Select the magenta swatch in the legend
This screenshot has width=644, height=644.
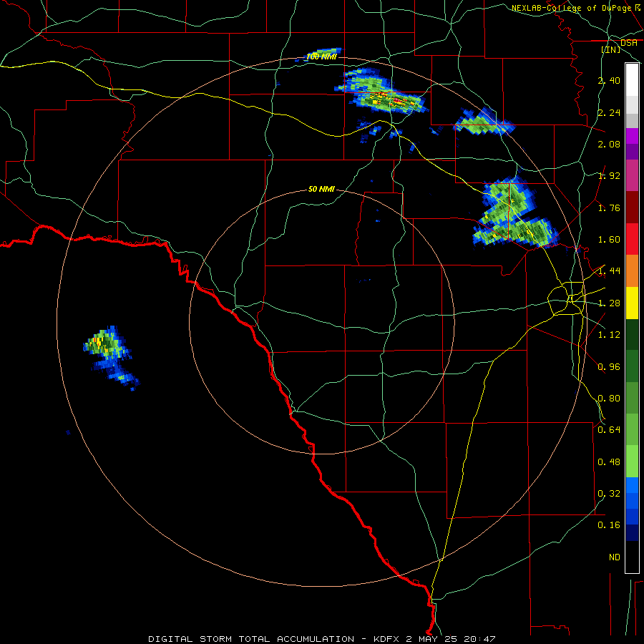(x=632, y=136)
